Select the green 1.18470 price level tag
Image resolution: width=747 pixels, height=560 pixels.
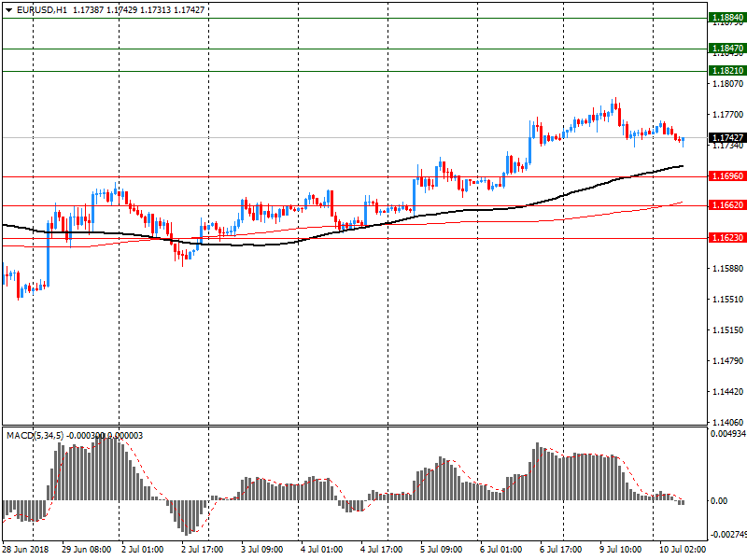pos(727,49)
